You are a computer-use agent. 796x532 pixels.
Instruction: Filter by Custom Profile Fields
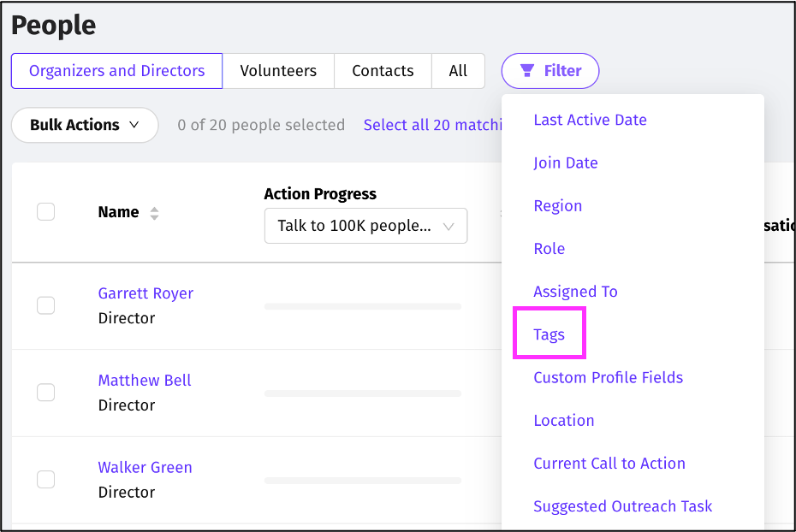click(x=608, y=377)
